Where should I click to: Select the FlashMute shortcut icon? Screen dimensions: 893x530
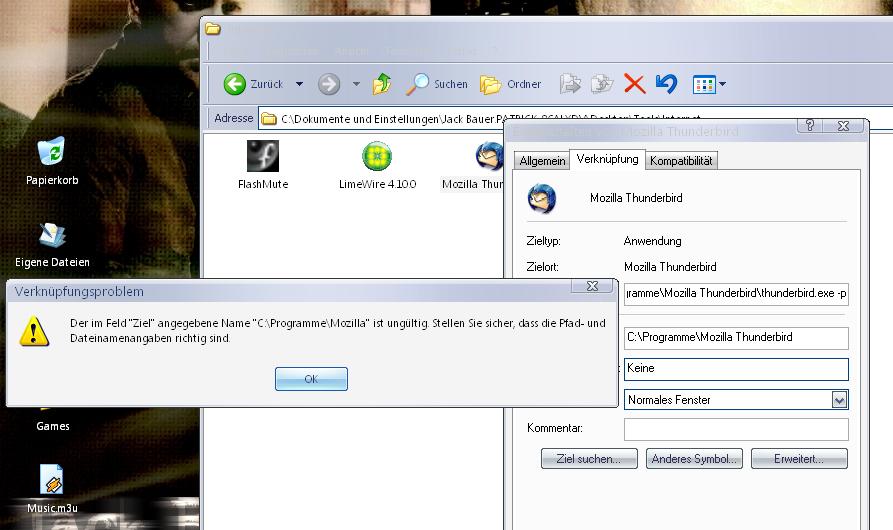click(263, 155)
